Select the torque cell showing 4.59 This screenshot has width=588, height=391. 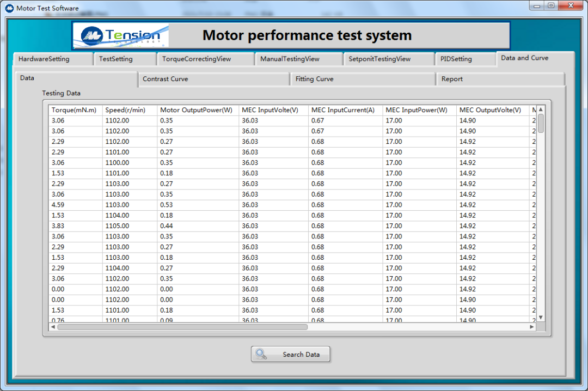75,205
